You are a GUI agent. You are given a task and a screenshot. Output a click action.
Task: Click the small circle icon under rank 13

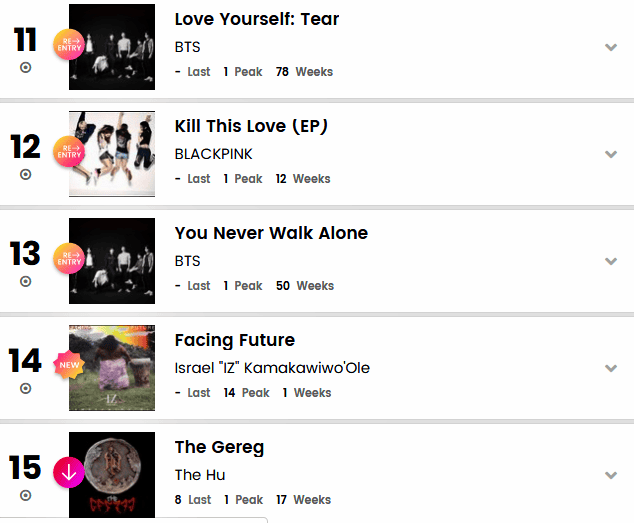[x=26, y=281]
